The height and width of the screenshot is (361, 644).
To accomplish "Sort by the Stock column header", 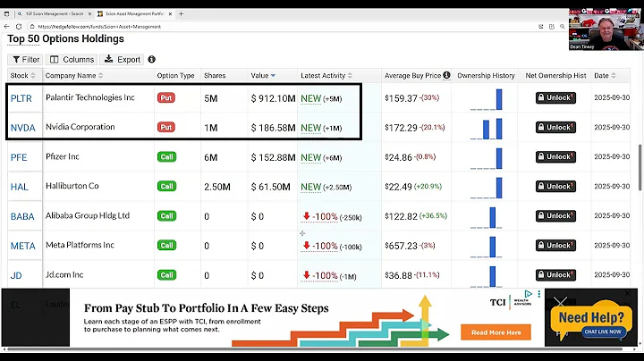I will [x=23, y=75].
